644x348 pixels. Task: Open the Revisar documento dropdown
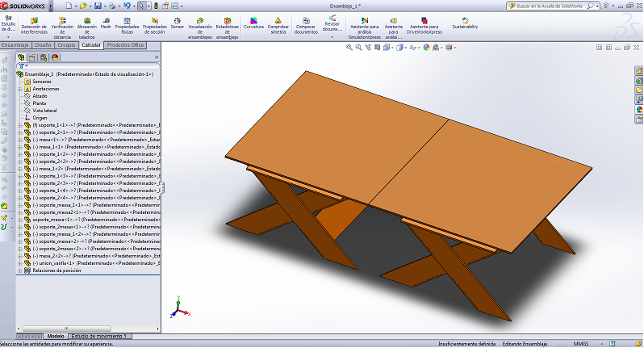pyautogui.click(x=332, y=37)
